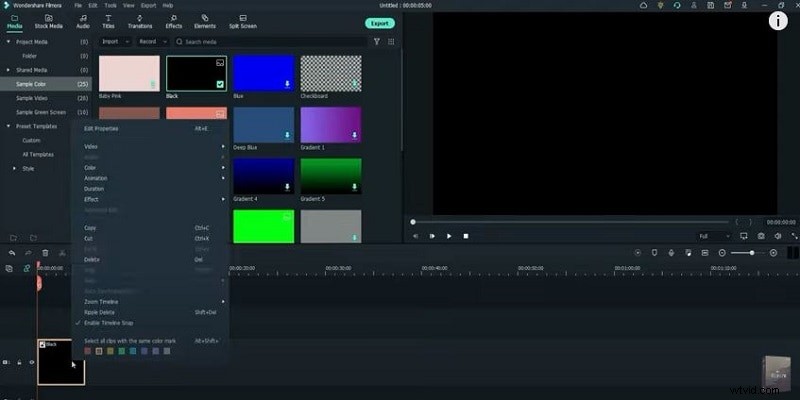Click the media filter funnel icon

377,42
